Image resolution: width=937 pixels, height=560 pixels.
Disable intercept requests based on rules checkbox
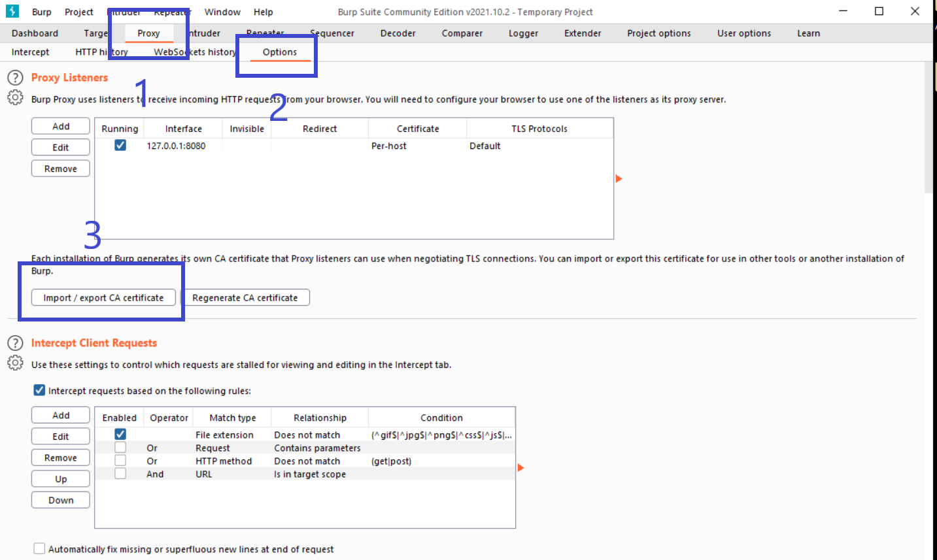tap(39, 390)
